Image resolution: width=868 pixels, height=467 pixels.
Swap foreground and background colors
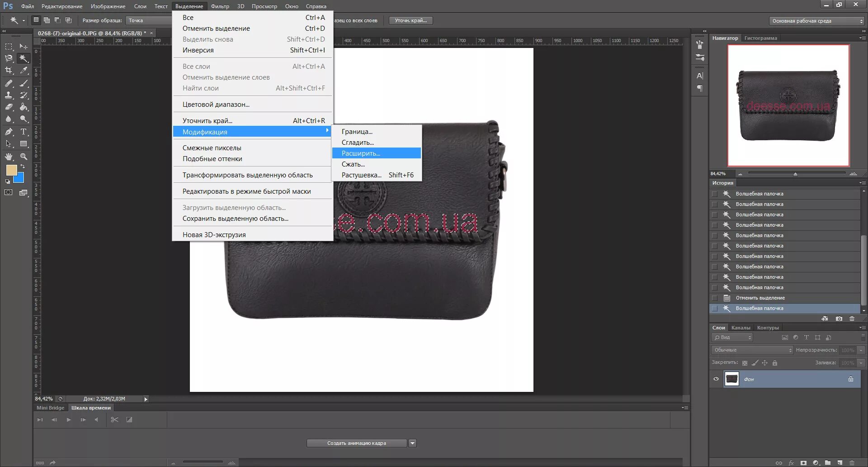[x=23, y=167]
